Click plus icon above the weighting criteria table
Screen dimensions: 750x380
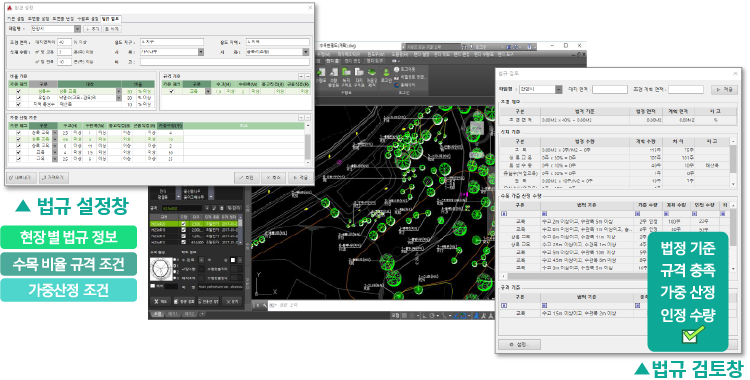tap(301, 117)
